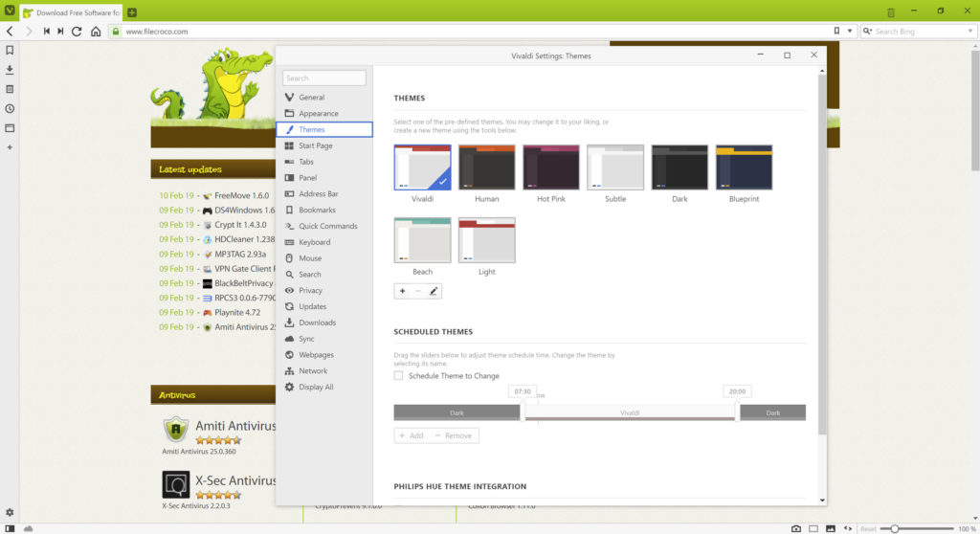
Task: Open Webpages settings section
Action: pos(324,355)
